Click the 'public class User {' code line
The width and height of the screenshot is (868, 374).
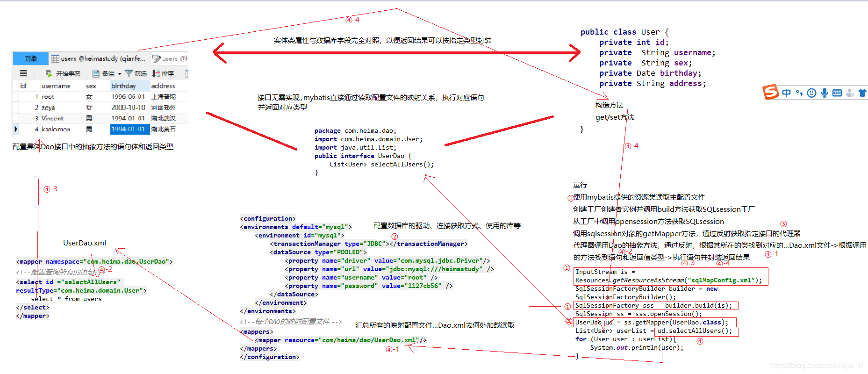click(x=624, y=32)
